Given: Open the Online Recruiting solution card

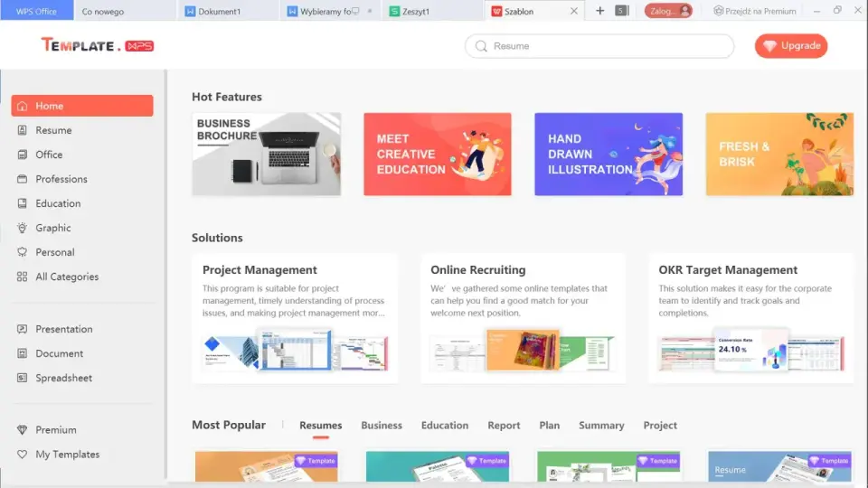Looking at the screenshot, I should 524,319.
